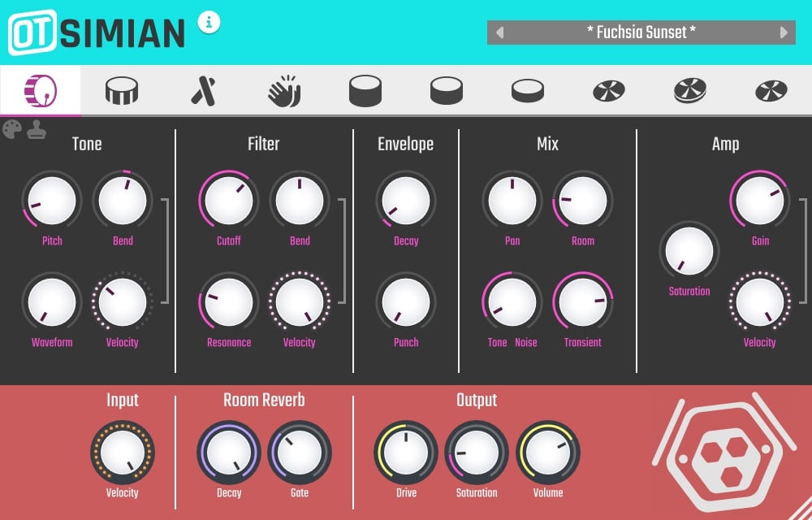Click the Punch label text
812x520 pixels.
pyautogui.click(x=406, y=342)
